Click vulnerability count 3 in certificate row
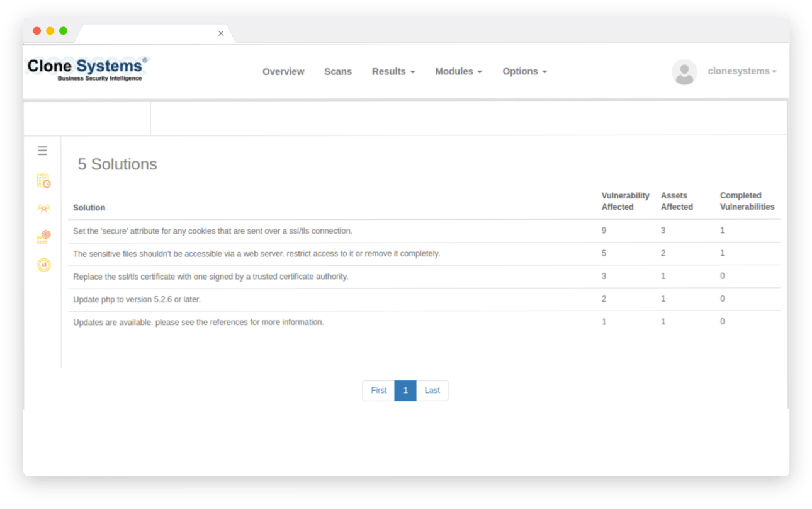This screenshot has width=812, height=509. 604,276
